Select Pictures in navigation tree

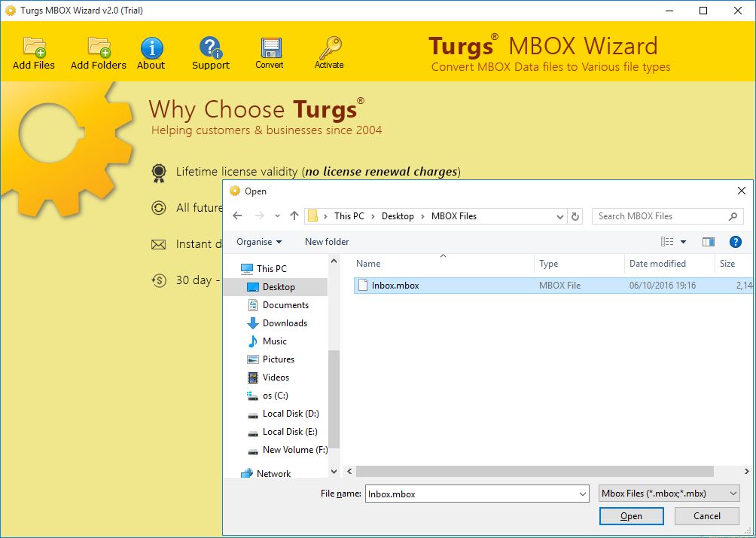(278, 359)
